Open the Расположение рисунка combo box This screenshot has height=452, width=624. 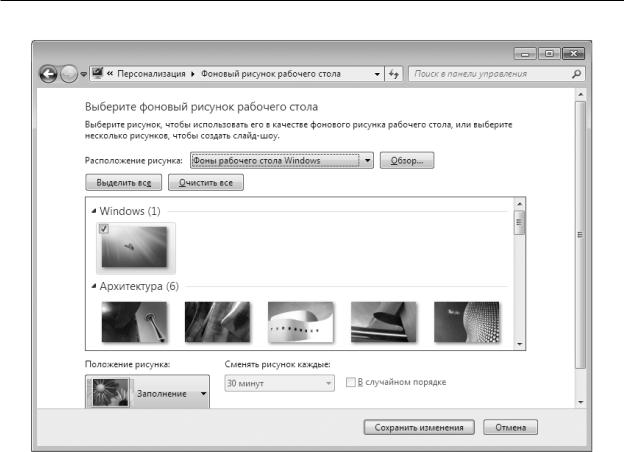(x=282, y=161)
